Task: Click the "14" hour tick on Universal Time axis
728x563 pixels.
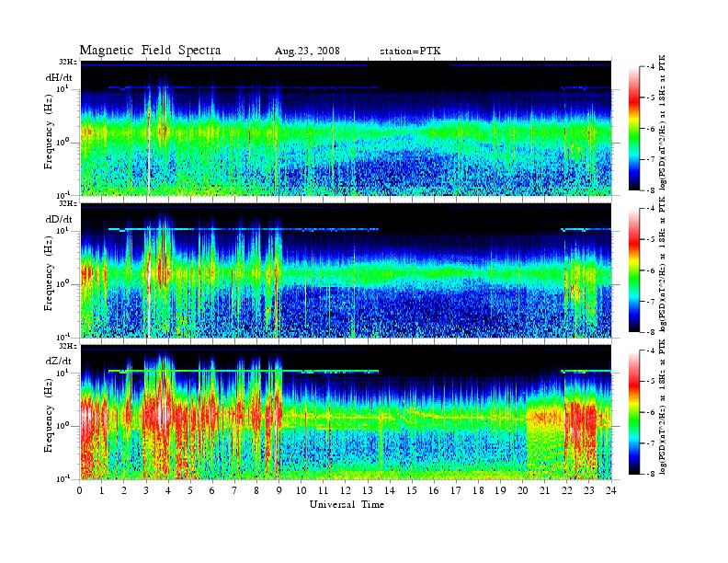Action: point(390,490)
